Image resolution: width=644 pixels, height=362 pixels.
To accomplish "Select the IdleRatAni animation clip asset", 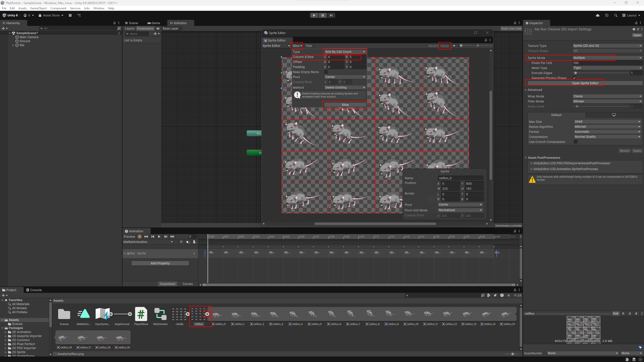I will [x=83, y=316].
